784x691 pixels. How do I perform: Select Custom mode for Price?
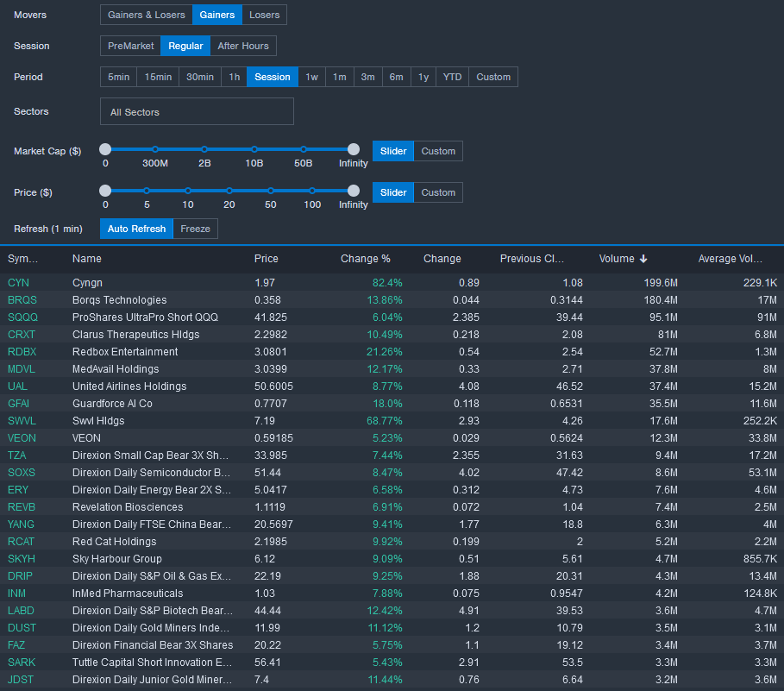tap(438, 192)
